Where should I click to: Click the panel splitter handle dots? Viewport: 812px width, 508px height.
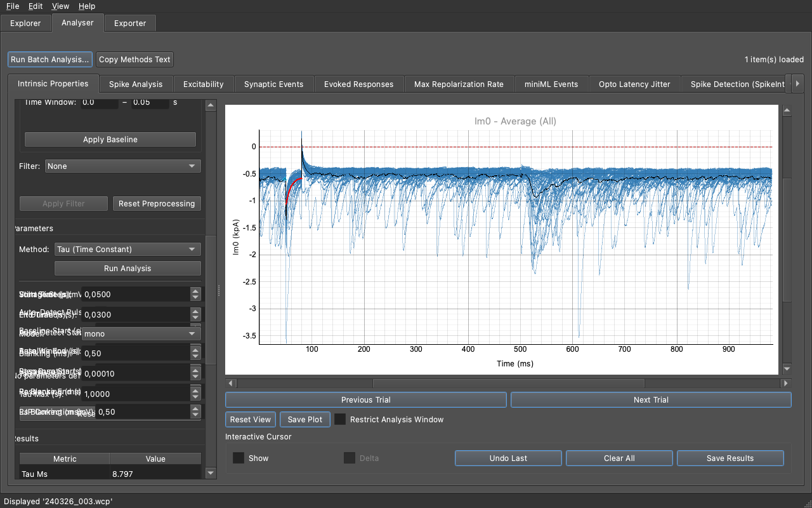(x=219, y=290)
